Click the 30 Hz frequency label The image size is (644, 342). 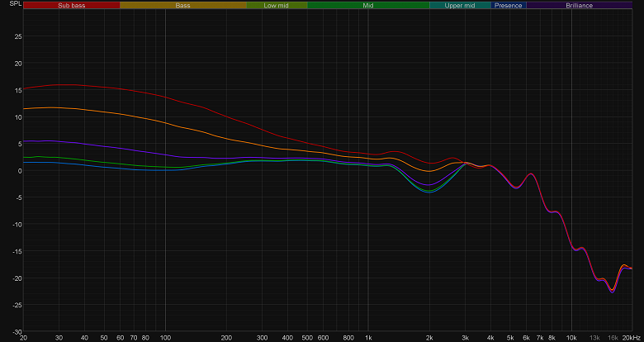(x=59, y=338)
